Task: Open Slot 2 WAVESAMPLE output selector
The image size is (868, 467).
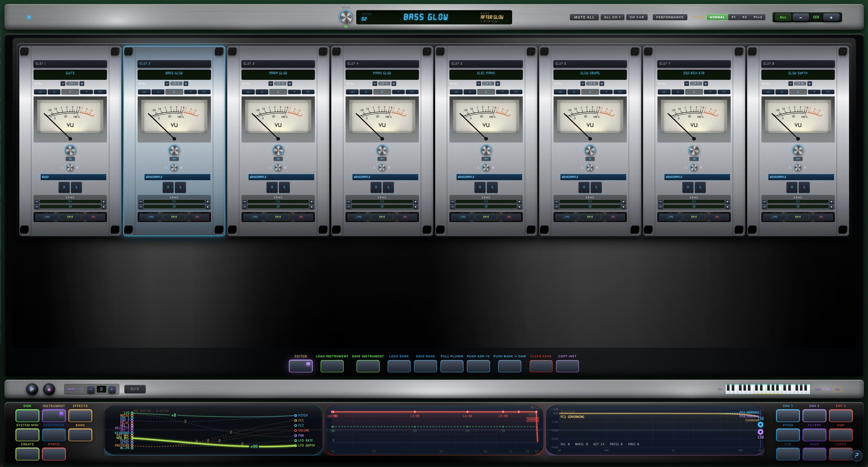Action: pos(178,177)
